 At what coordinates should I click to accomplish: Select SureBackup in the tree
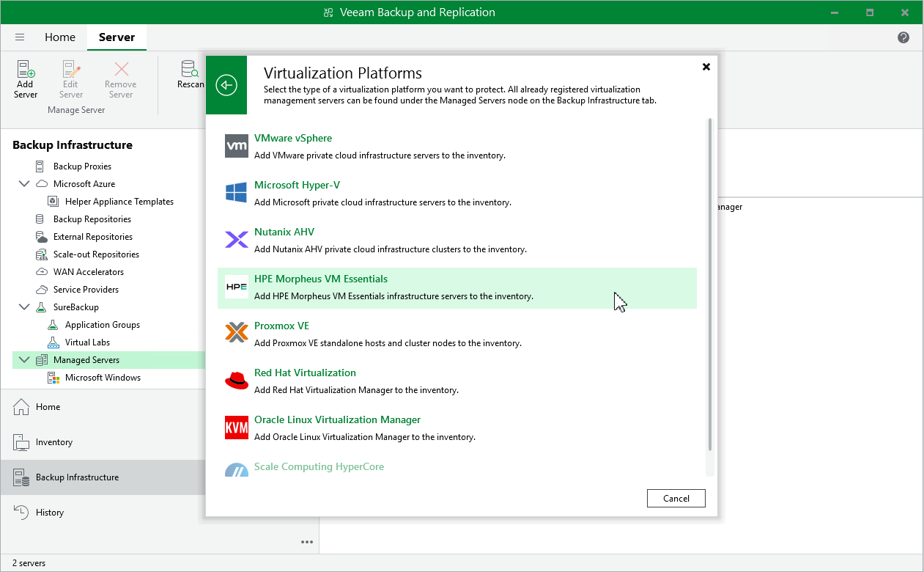(x=76, y=307)
